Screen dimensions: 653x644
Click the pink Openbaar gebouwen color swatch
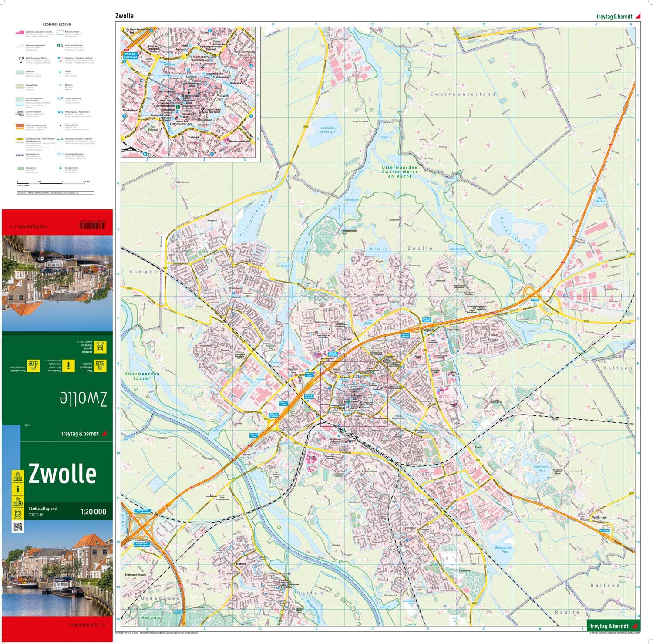click(x=20, y=32)
